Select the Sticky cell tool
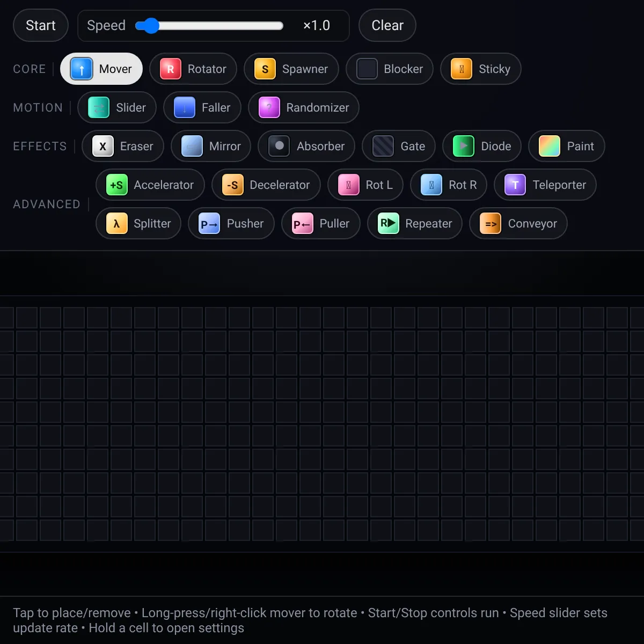 point(481,69)
